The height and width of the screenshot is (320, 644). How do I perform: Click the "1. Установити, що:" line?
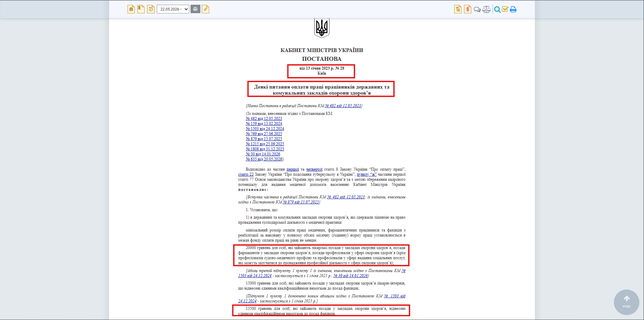point(262,210)
